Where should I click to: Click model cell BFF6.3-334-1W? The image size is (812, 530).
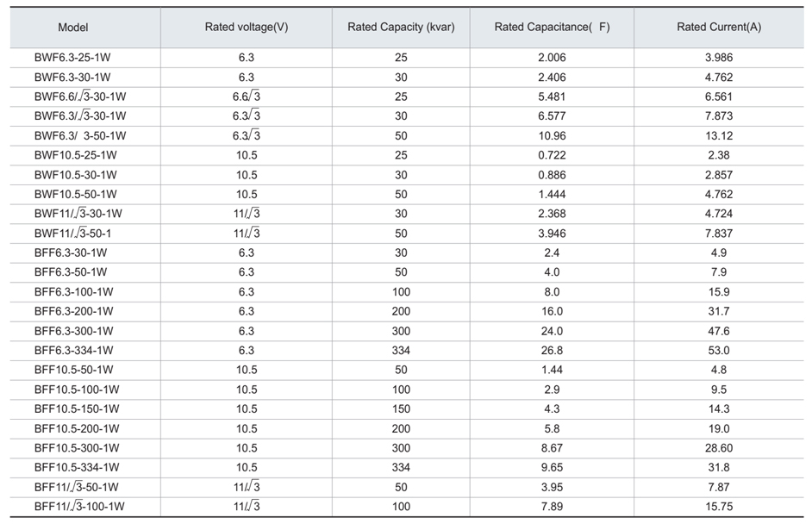click(x=73, y=351)
